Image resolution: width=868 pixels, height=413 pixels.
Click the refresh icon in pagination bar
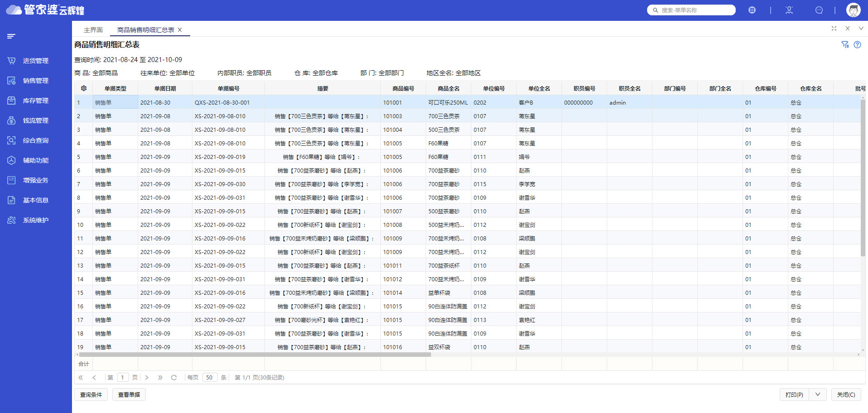coord(174,377)
